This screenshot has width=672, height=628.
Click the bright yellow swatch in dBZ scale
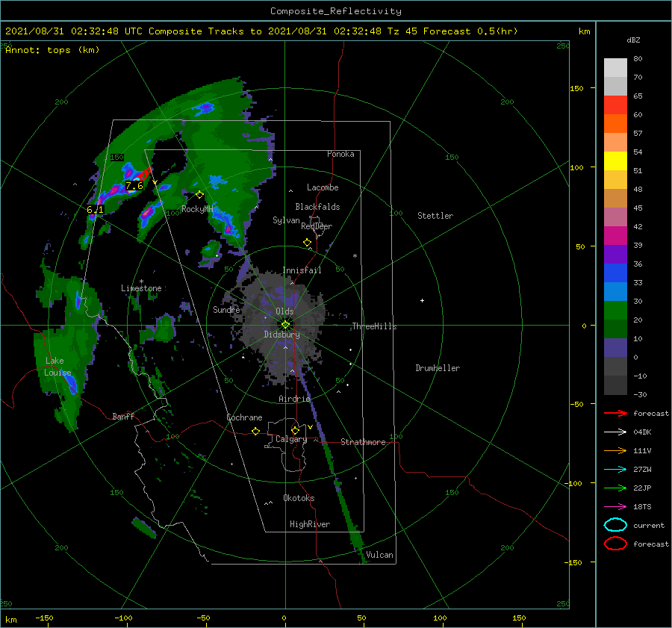(615, 161)
